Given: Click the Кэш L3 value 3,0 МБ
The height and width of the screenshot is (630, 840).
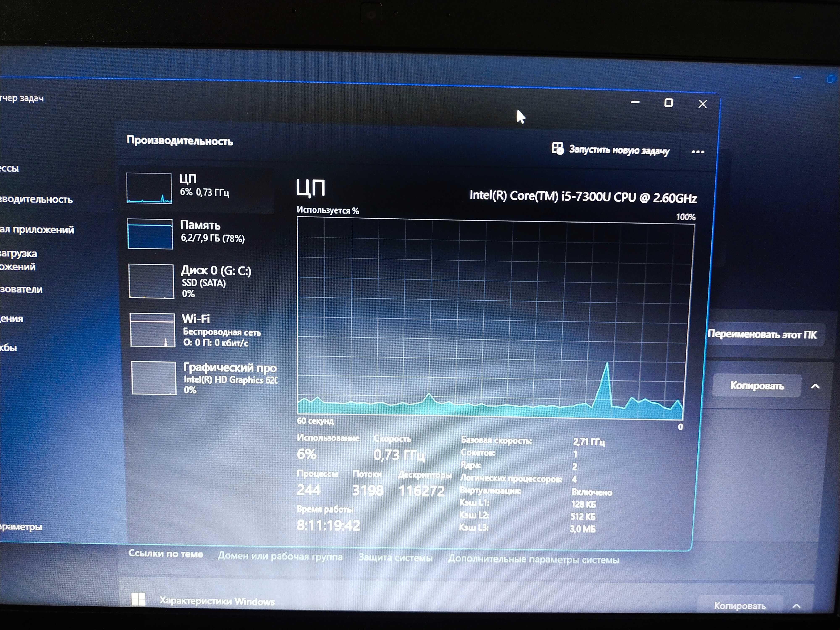Looking at the screenshot, I should pyautogui.click(x=583, y=529).
